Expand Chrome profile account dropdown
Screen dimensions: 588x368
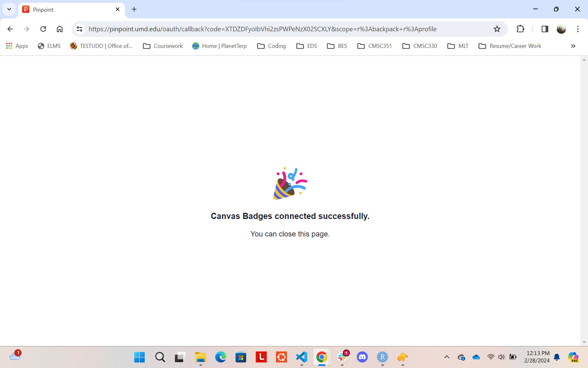pyautogui.click(x=561, y=29)
